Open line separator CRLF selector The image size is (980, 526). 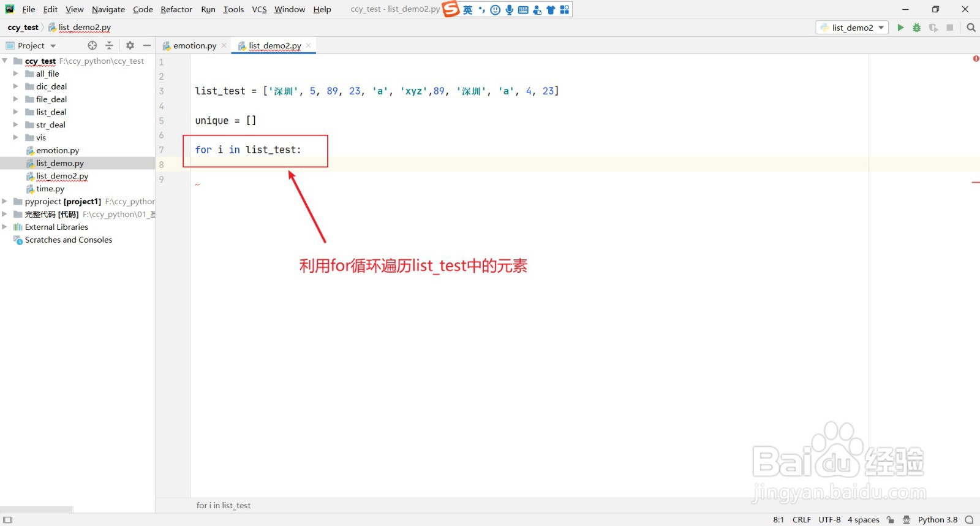(801, 520)
